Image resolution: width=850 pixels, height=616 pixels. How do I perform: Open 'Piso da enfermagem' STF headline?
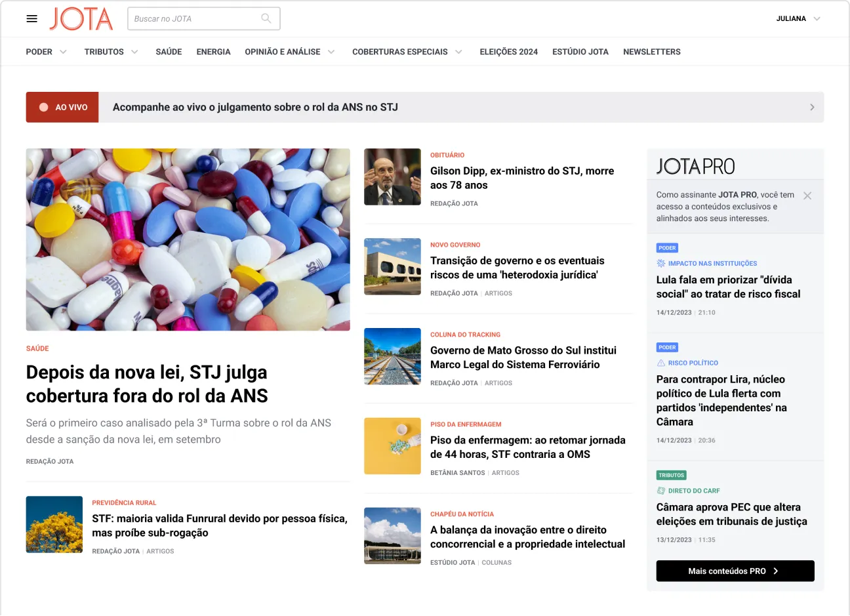(528, 447)
